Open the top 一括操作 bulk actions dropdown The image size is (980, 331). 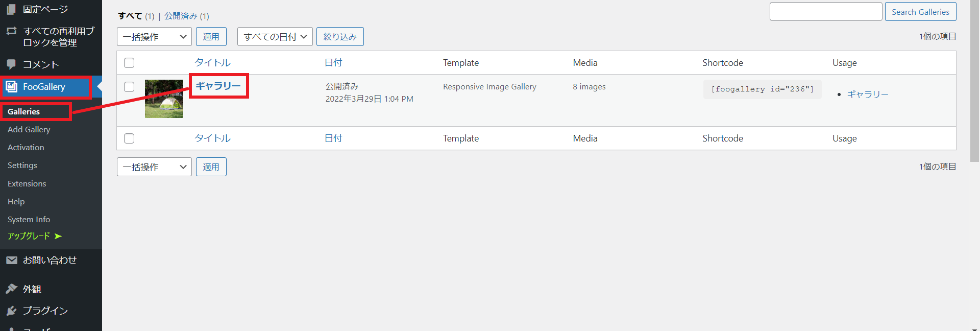pos(154,37)
